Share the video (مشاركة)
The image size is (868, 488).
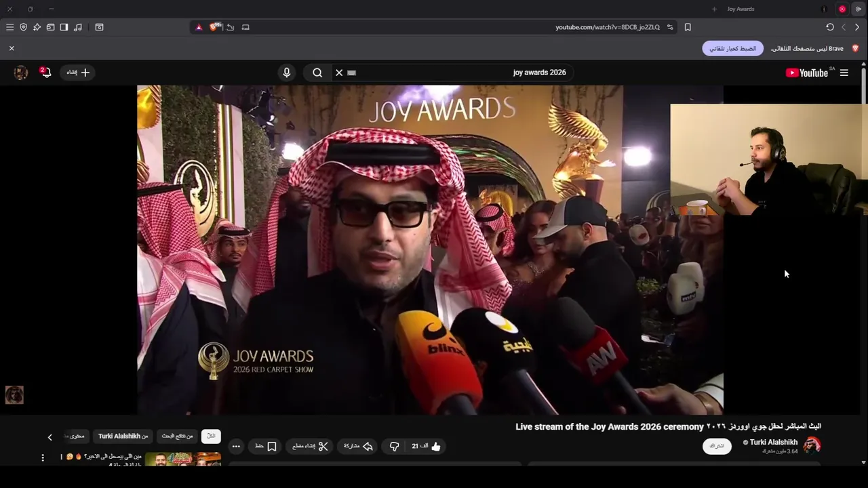[x=359, y=446]
